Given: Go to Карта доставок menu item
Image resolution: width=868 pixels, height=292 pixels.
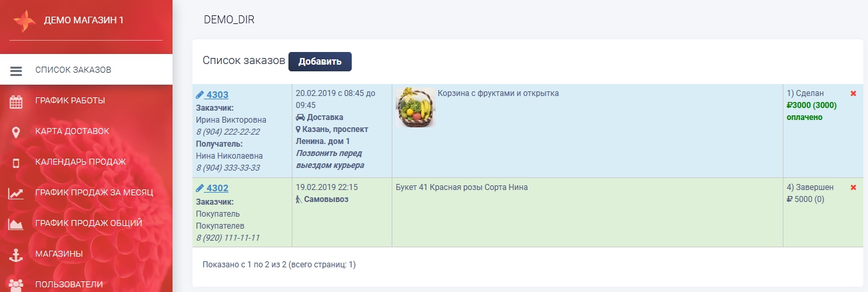Looking at the screenshot, I should pyautogui.click(x=72, y=131).
